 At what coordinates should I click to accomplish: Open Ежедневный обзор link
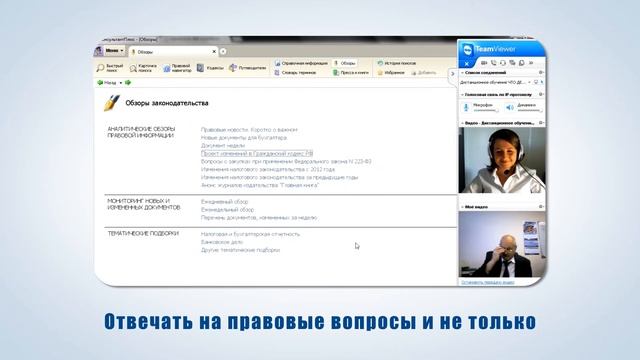pos(224,202)
